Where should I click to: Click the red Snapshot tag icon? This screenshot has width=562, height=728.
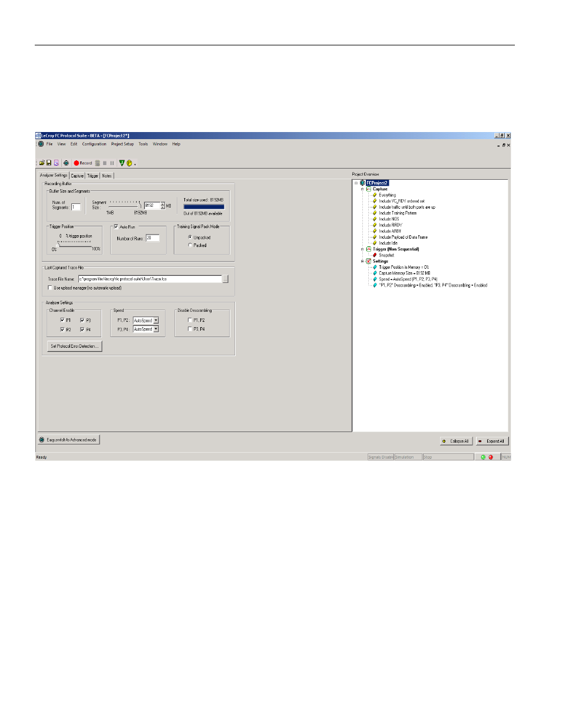point(375,255)
